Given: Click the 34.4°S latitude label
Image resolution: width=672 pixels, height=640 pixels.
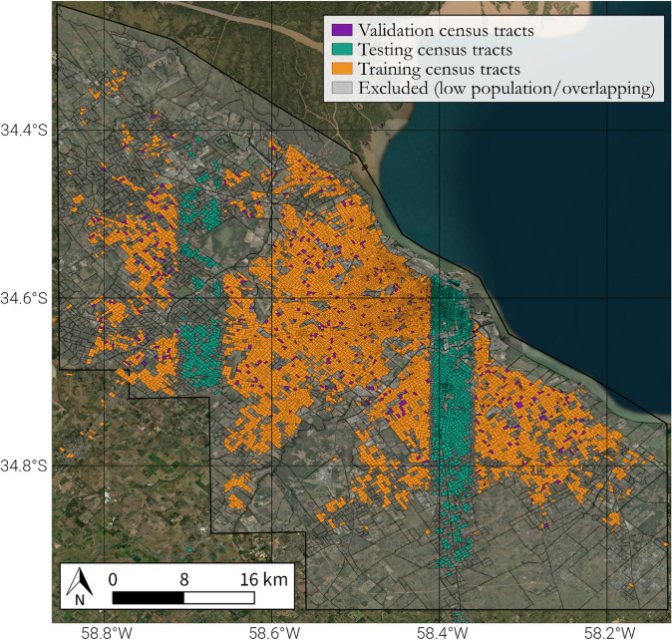Looking at the screenshot, I should (x=24, y=130).
